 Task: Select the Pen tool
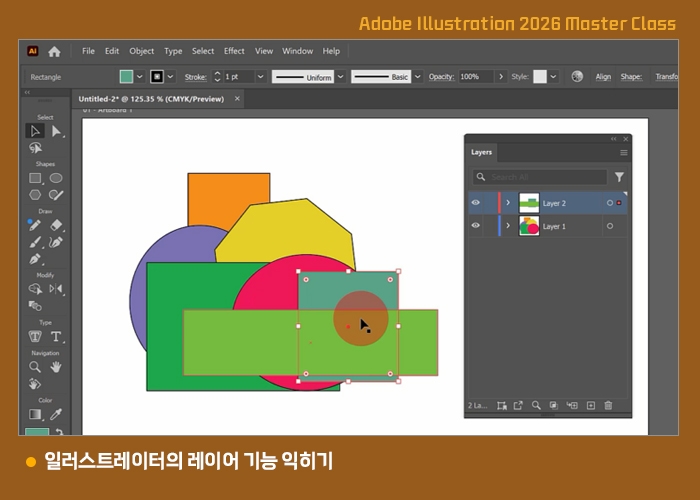point(35,259)
